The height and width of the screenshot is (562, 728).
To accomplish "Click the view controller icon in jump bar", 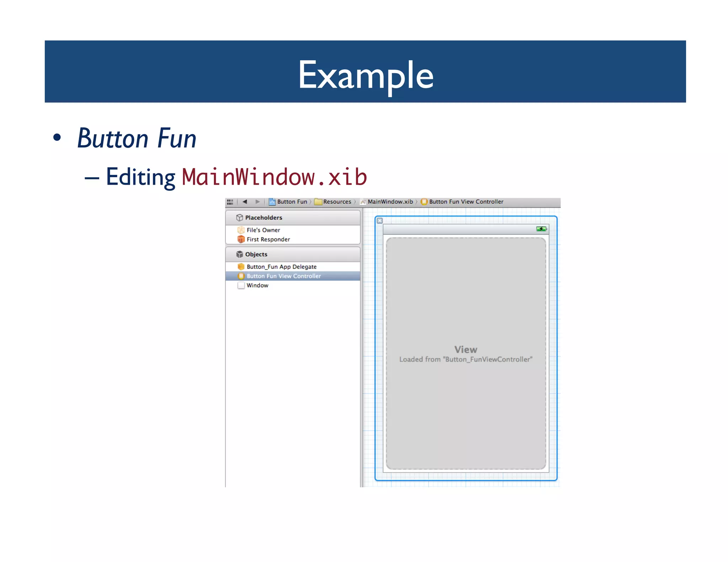I will (424, 202).
